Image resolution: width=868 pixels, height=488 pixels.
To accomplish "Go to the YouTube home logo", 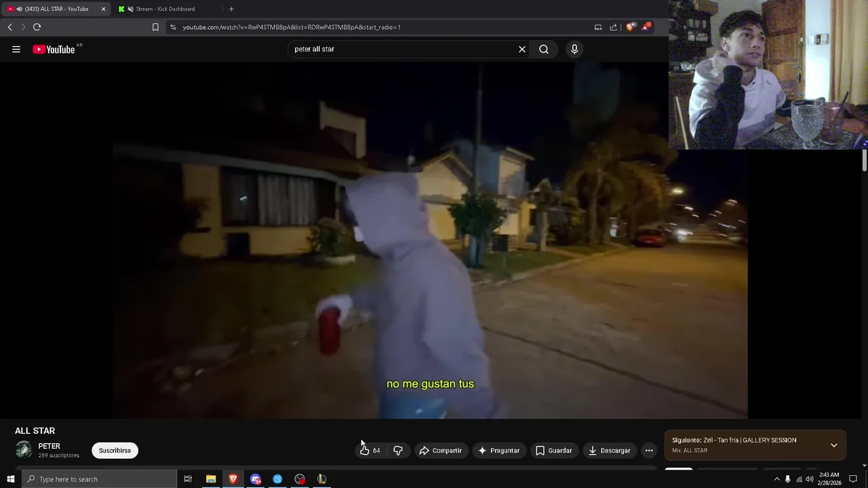I will [x=54, y=49].
